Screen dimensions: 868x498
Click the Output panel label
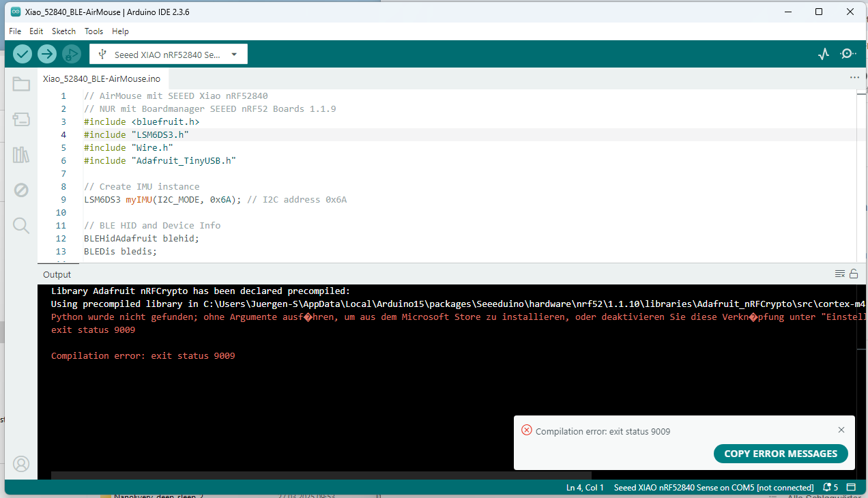pyautogui.click(x=57, y=274)
